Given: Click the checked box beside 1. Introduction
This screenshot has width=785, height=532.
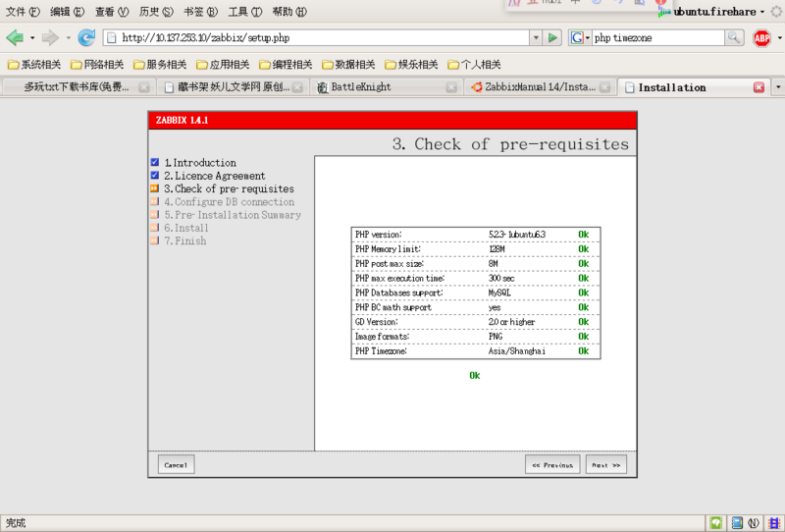Looking at the screenshot, I should pos(155,162).
